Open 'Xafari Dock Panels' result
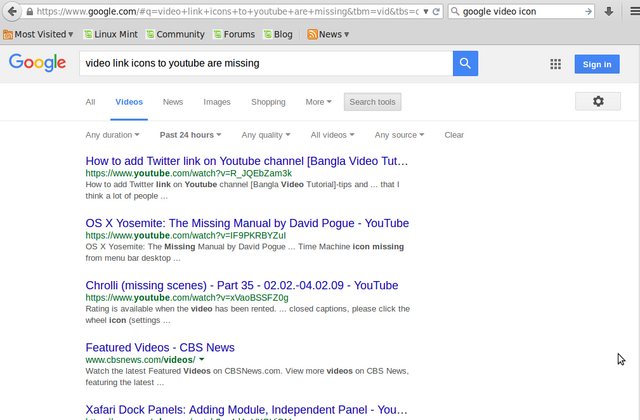 pos(247,410)
